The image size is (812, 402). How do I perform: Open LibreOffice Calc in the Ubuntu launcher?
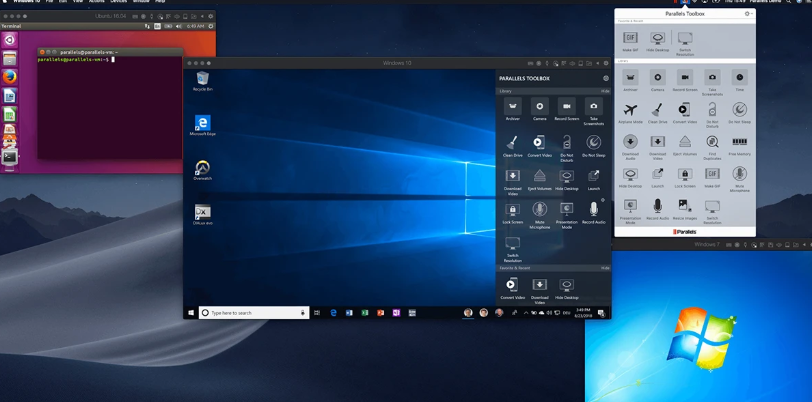coord(10,114)
